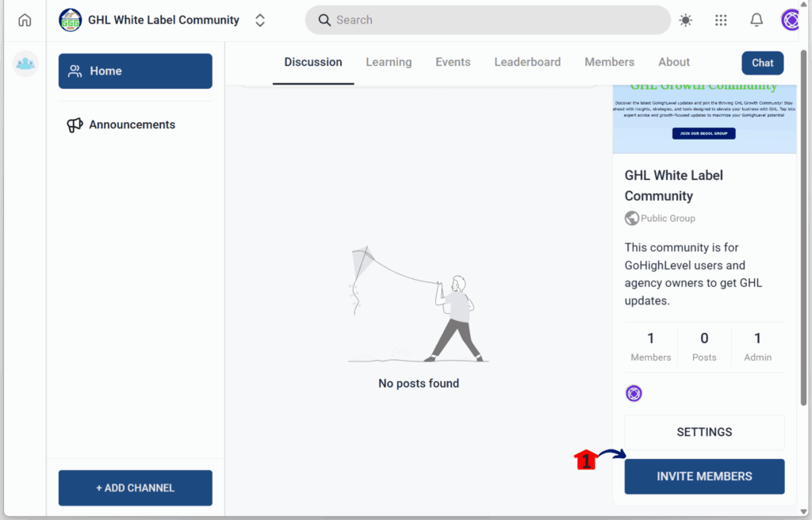Click the admin member avatar below stats
This screenshot has height=520, width=812.
pos(634,394)
